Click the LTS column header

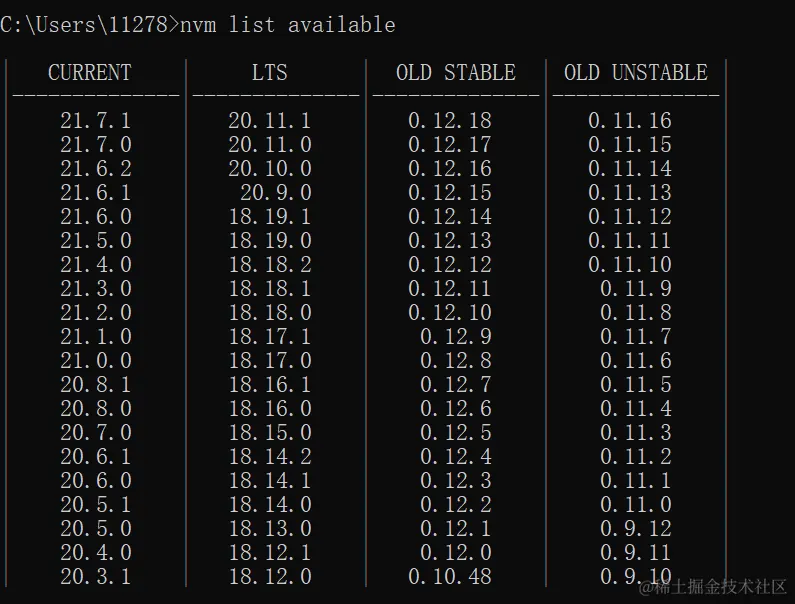270,73
